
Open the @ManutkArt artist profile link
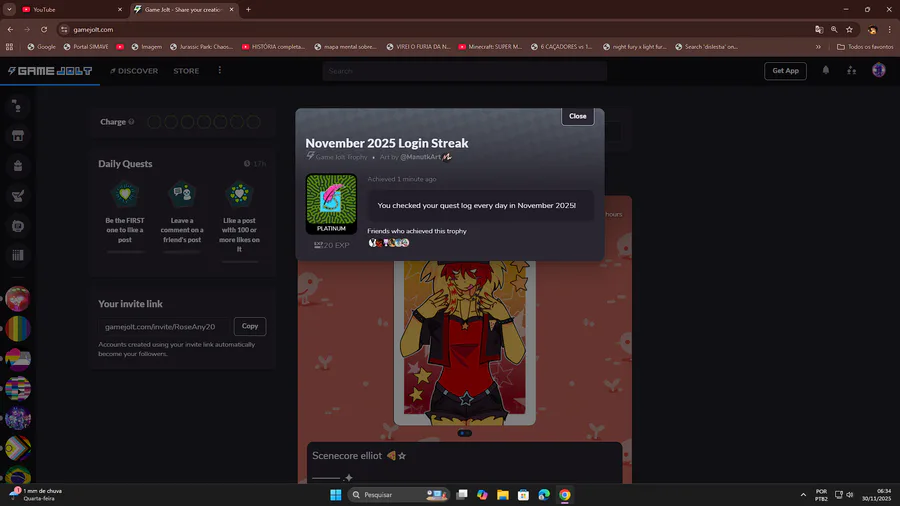pos(420,157)
